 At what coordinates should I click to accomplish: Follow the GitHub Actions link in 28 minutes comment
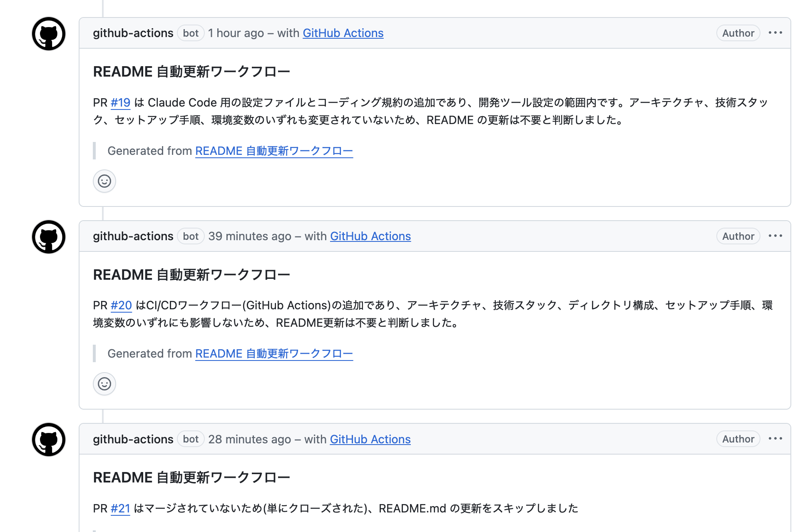click(370, 439)
